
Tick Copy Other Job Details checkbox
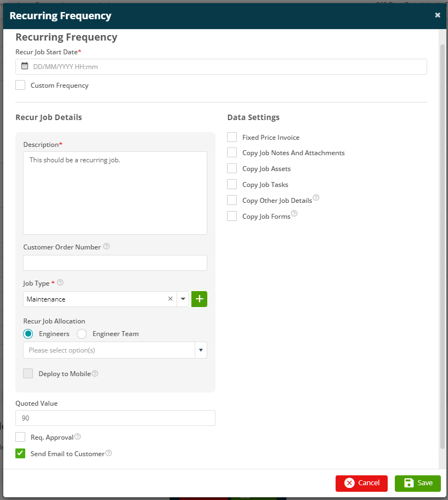coord(232,200)
